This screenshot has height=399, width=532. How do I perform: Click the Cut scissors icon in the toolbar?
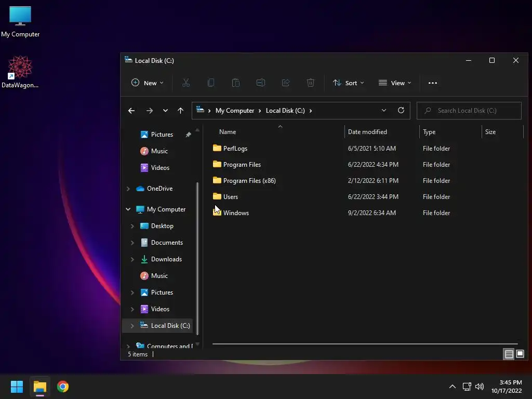tap(186, 83)
